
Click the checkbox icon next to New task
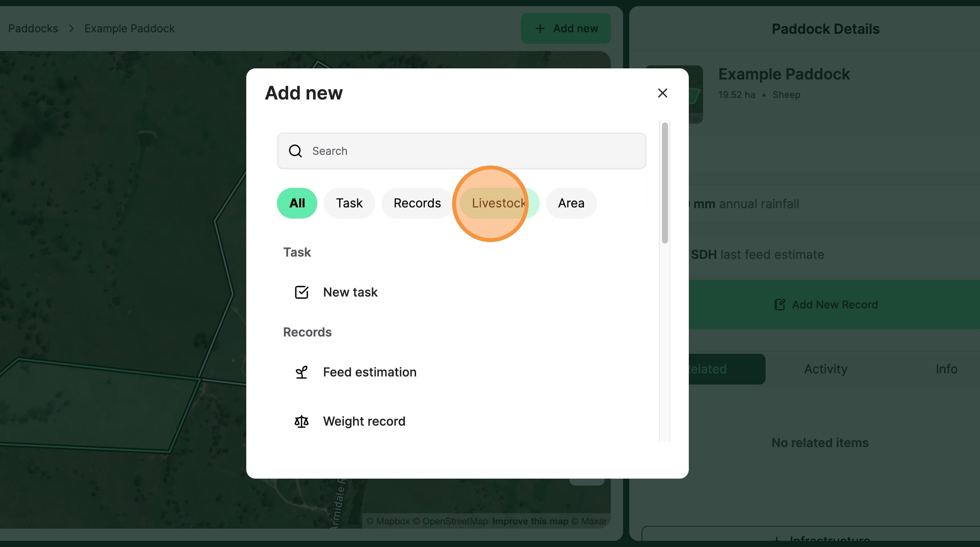click(301, 292)
